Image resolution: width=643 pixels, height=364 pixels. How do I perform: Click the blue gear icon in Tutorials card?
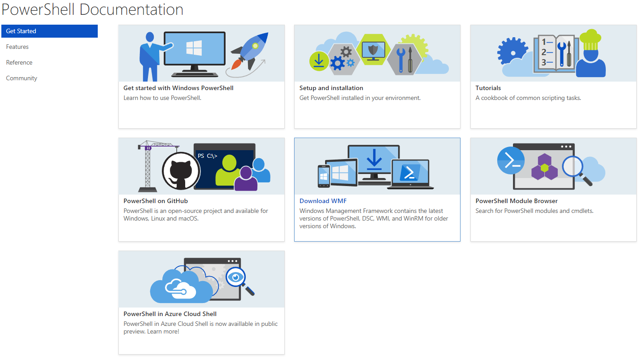[513, 52]
